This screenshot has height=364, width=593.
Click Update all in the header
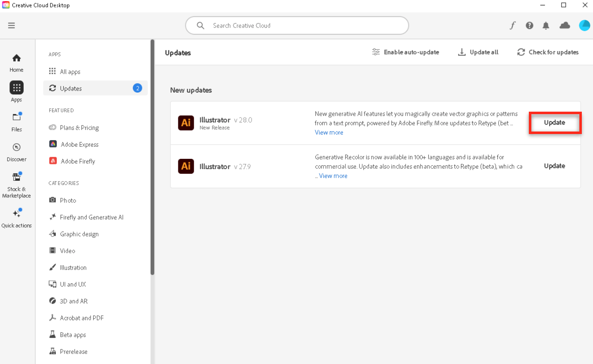478,52
